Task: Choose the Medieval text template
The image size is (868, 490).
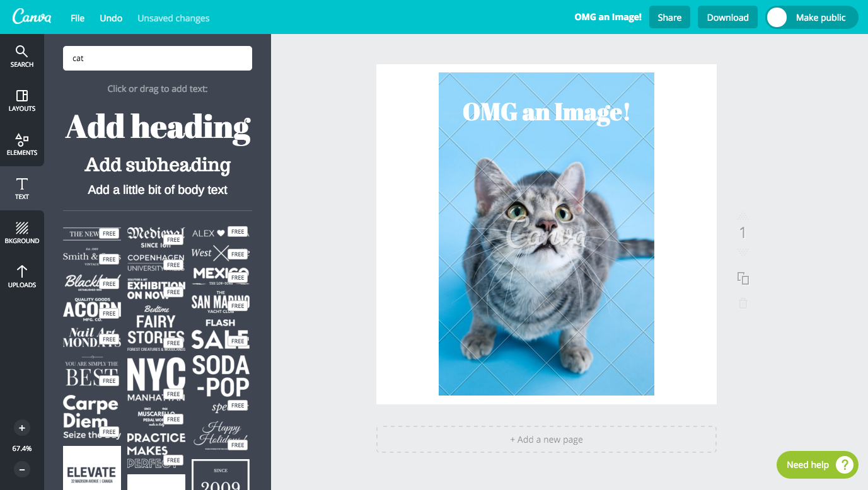Action: click(x=156, y=237)
